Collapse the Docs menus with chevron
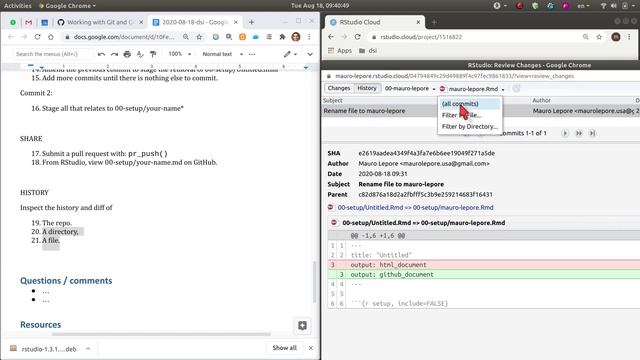 click(310, 54)
